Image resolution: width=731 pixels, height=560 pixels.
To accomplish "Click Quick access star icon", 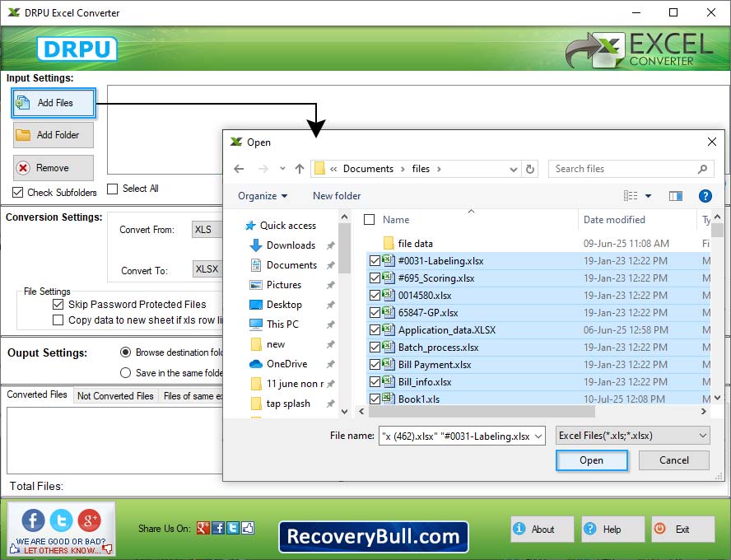I will (x=250, y=226).
